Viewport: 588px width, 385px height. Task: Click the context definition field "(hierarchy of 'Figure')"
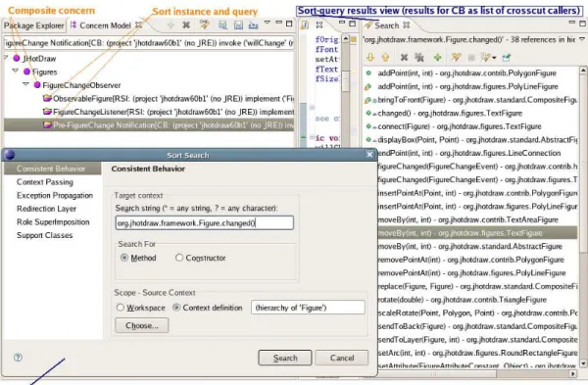click(308, 308)
